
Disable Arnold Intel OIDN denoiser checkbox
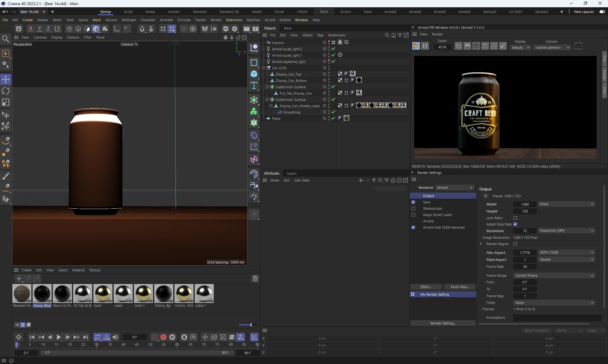(x=413, y=227)
